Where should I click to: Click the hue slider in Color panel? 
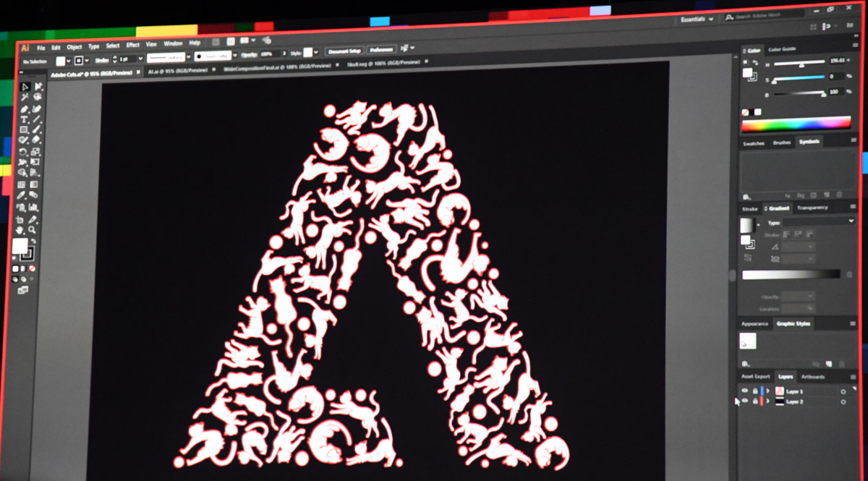(799, 65)
